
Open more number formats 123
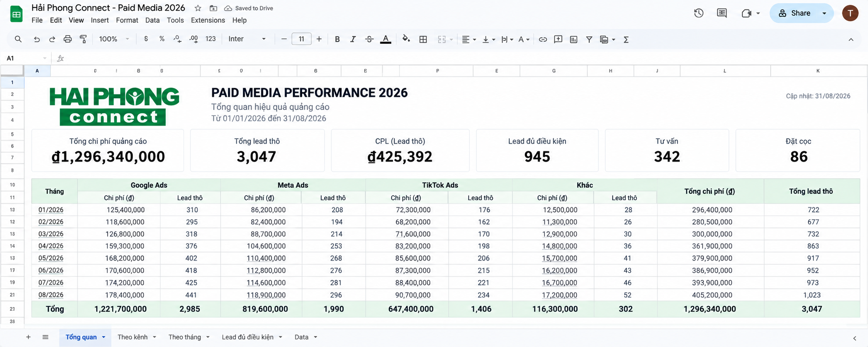click(x=211, y=39)
